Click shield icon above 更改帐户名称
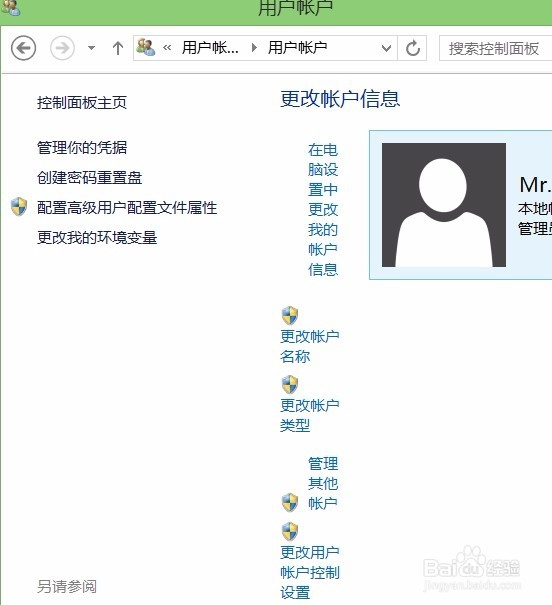The height and width of the screenshot is (605, 552). (x=290, y=316)
